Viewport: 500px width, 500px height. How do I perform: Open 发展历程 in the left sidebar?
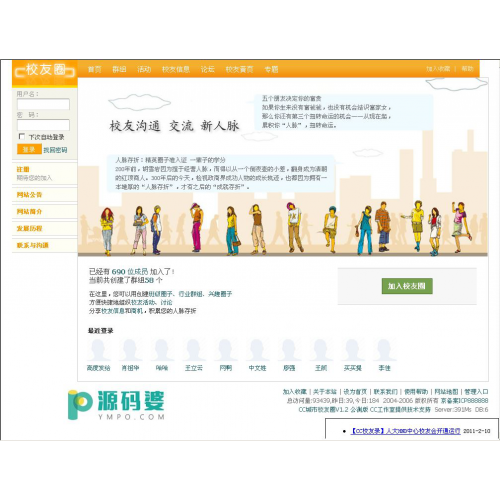(x=29, y=228)
